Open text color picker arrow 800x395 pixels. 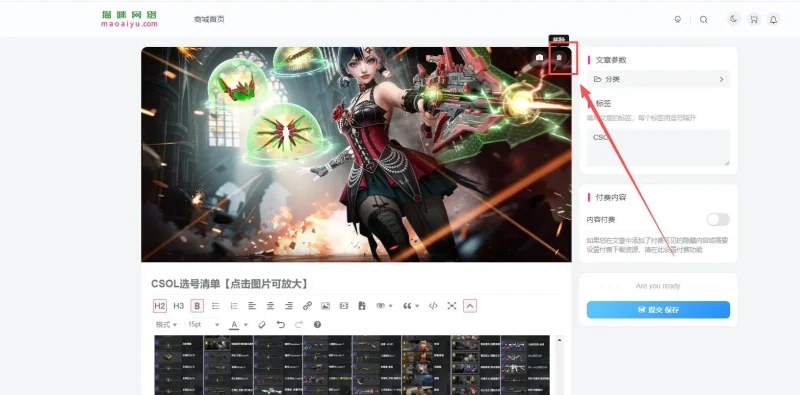coord(245,325)
